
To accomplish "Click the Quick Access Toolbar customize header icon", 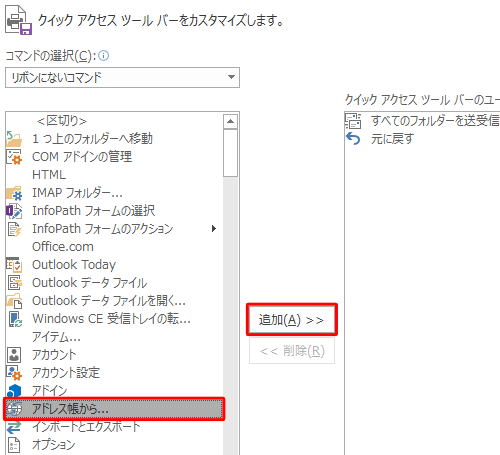I will tap(18, 20).
